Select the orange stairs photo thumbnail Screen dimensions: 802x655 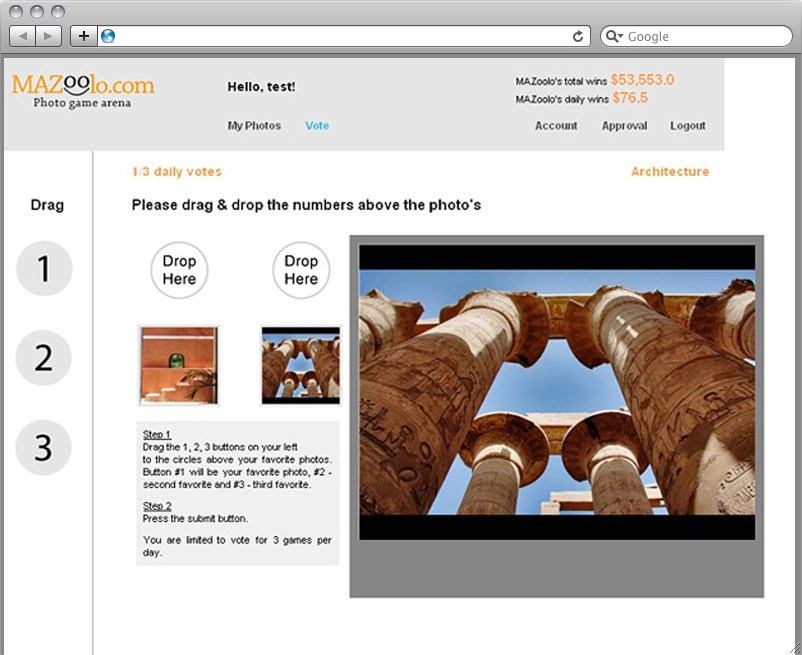[178, 365]
